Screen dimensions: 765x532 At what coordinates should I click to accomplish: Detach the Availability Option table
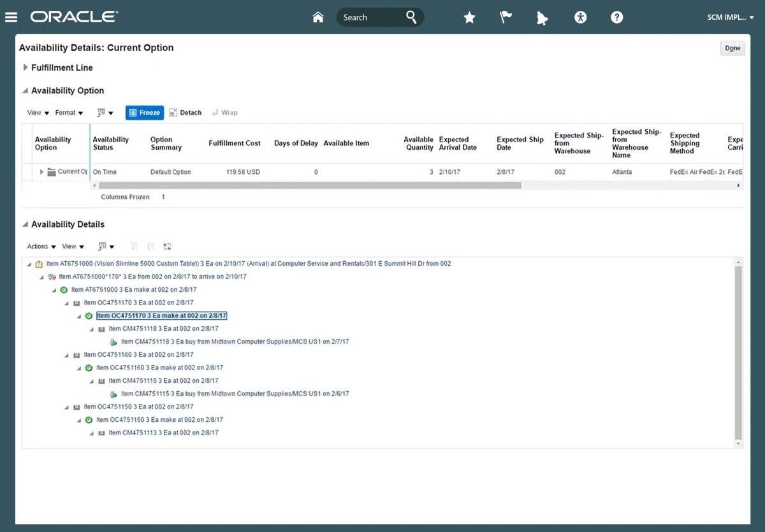186,113
